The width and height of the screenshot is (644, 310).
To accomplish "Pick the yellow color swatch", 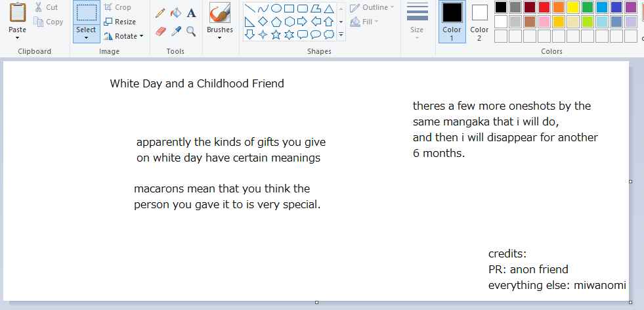I will 572,7.
